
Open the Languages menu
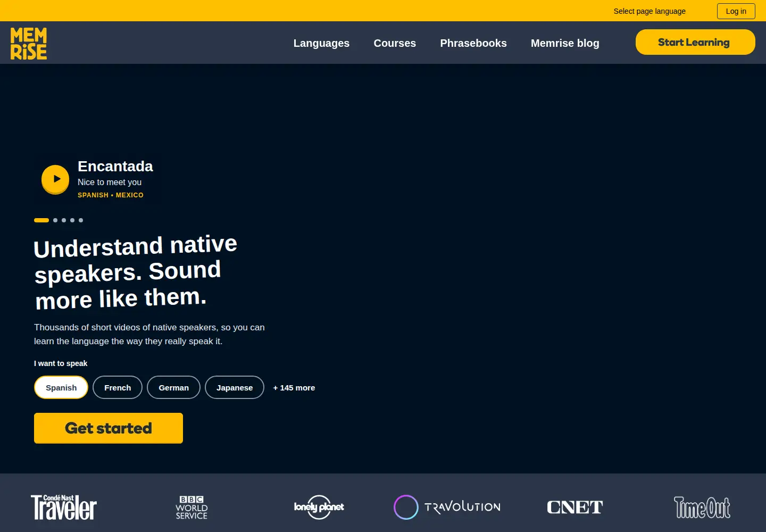coord(321,43)
